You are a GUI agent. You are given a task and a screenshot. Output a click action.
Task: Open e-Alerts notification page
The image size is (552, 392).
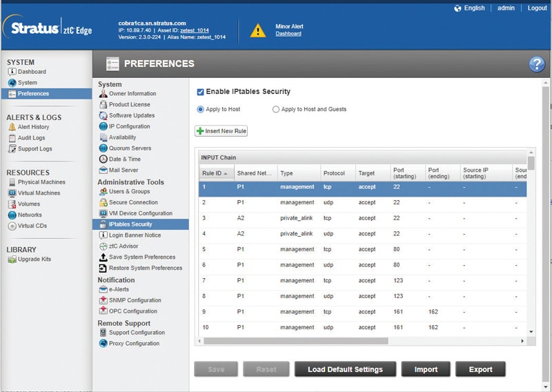(119, 289)
